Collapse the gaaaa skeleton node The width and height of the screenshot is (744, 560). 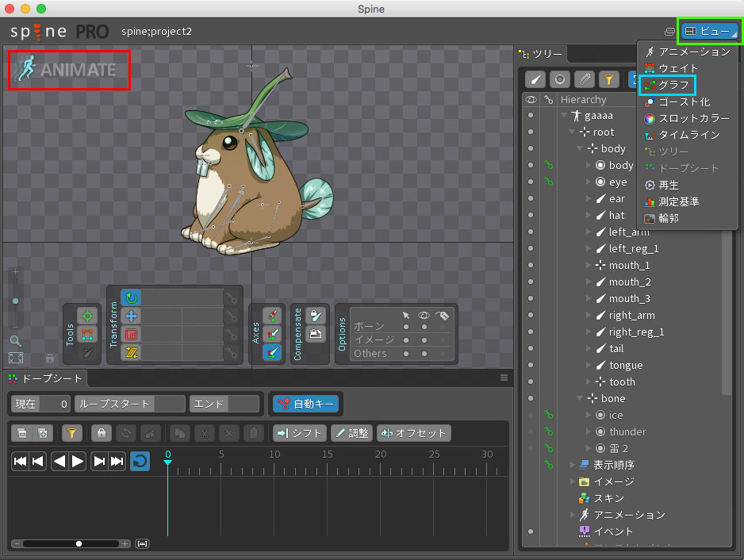click(564, 115)
